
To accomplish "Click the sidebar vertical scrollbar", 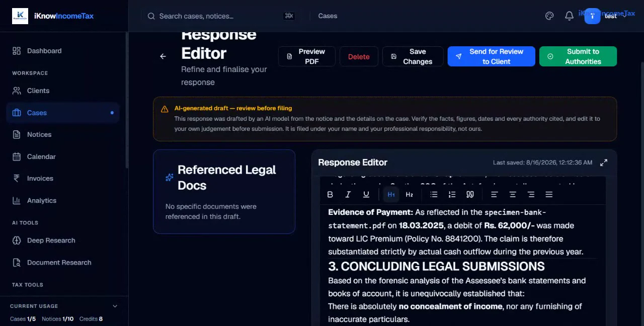I will click(x=127, y=101).
